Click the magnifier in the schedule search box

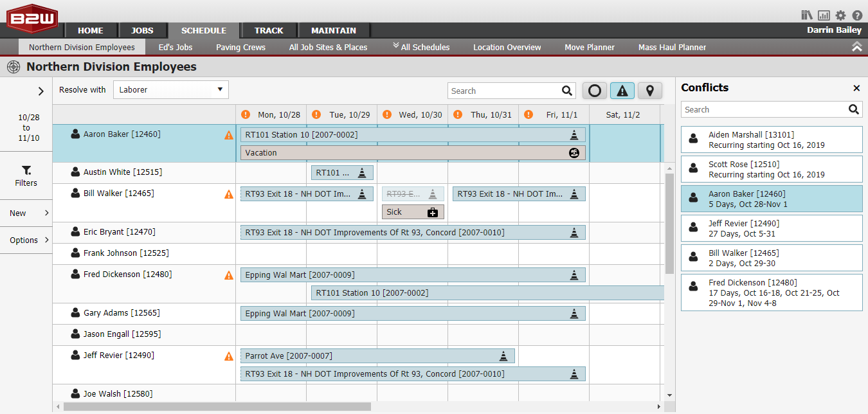pyautogui.click(x=567, y=91)
